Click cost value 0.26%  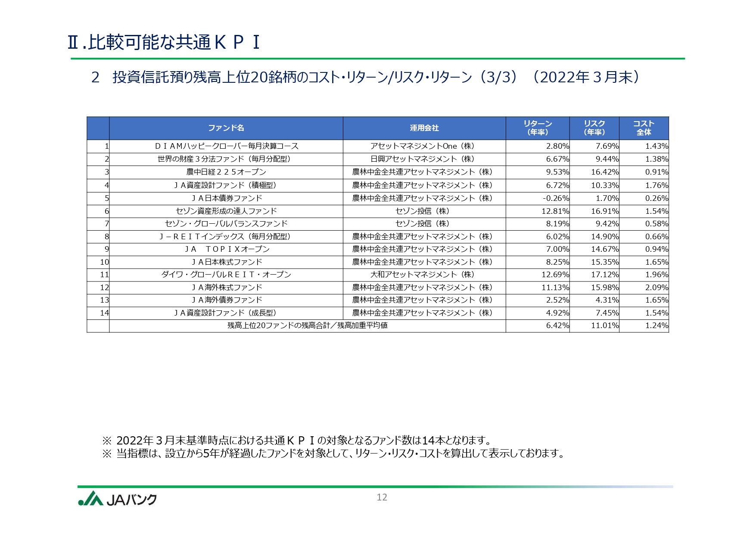pyautogui.click(x=656, y=198)
